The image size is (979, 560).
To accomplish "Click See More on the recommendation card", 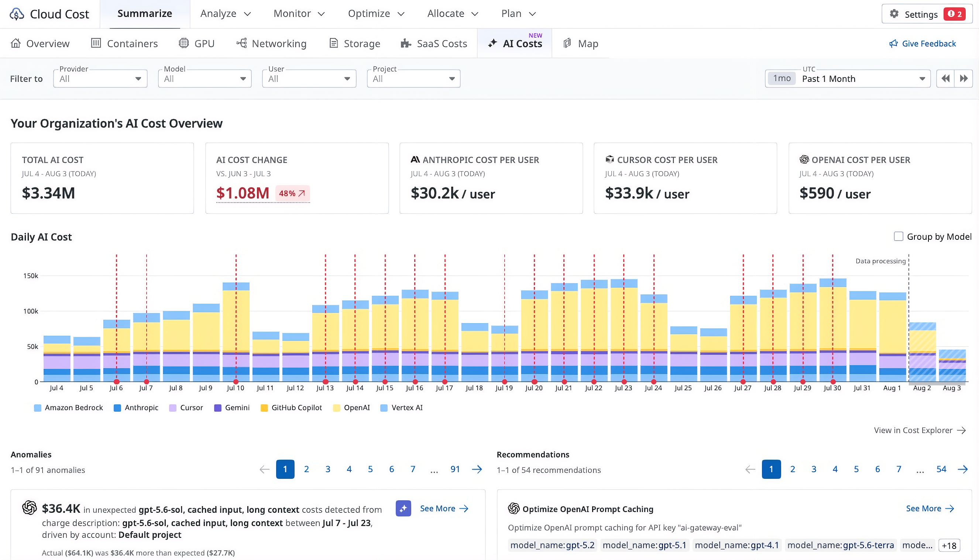I will 930,508.
